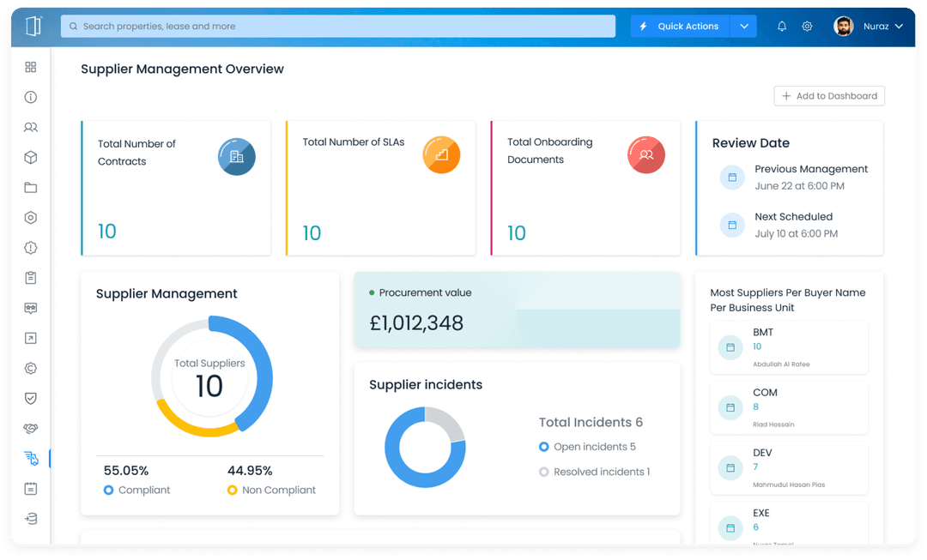927x560 pixels.
Task: Click the logout icon at sidebar bottom
Action: (31, 518)
